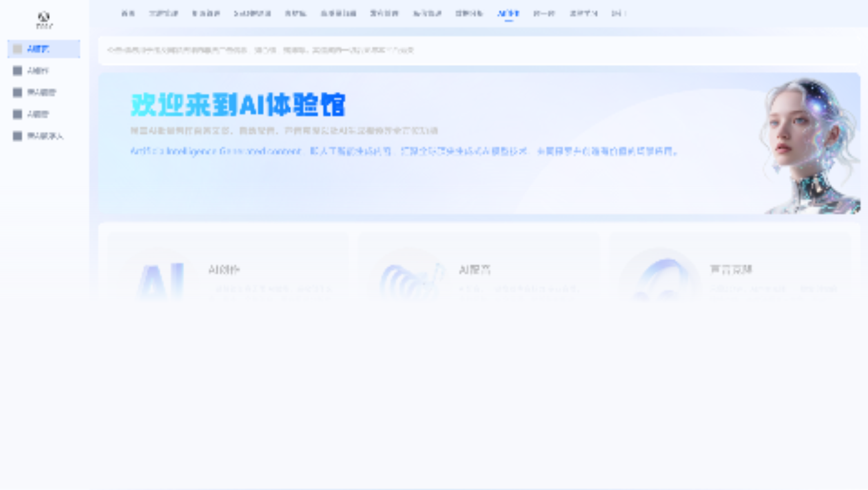
Task: Click the third sidebar navigation icon
Action: [x=17, y=92]
